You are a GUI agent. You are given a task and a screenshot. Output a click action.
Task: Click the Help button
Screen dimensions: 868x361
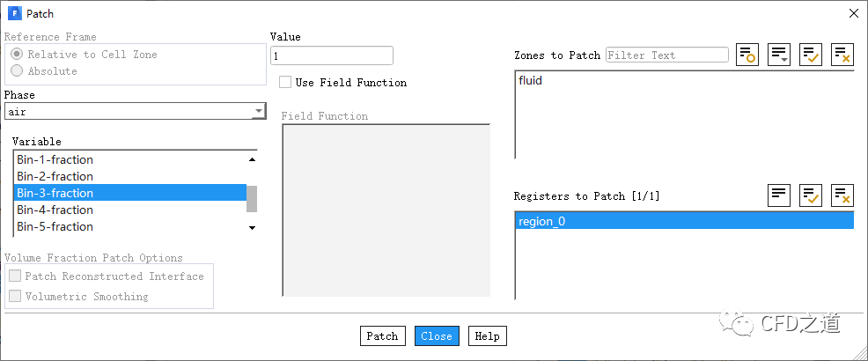pos(487,335)
